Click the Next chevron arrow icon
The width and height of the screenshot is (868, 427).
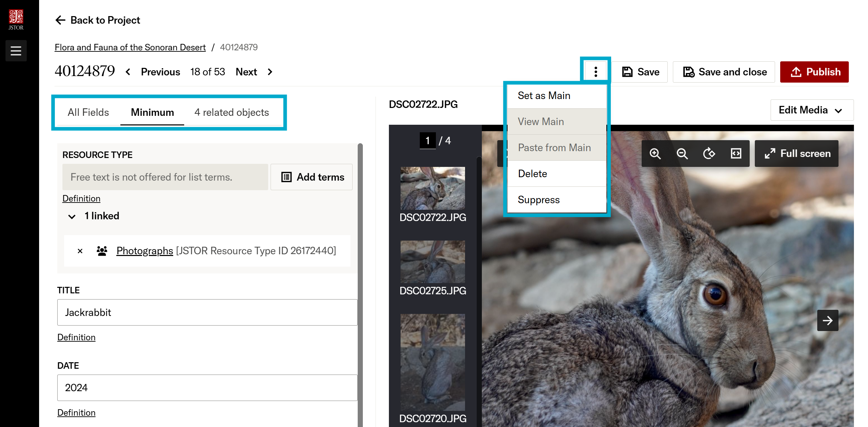pos(270,72)
